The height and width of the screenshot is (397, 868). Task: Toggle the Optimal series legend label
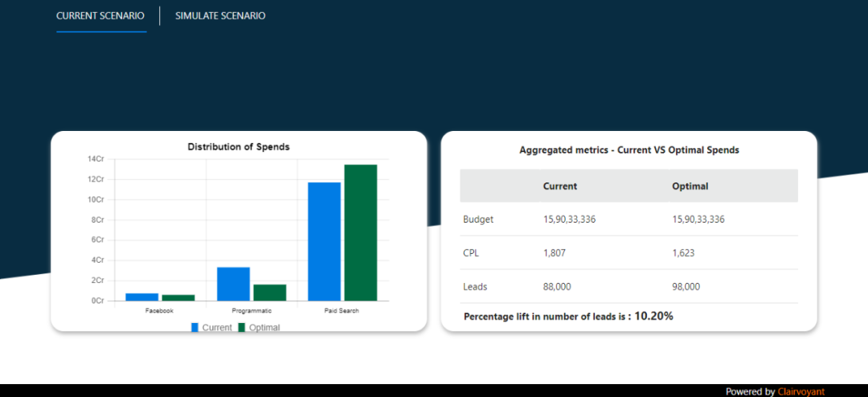264,328
